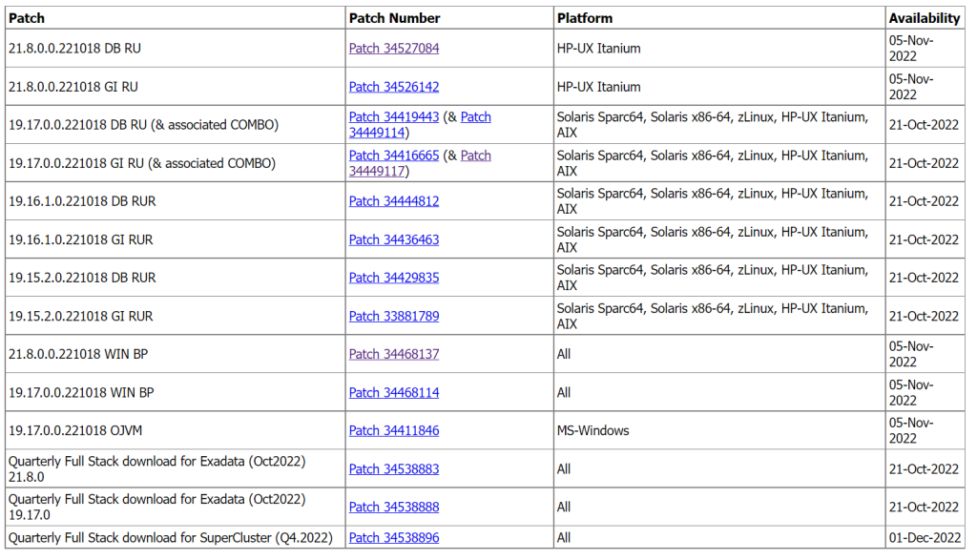The width and height of the screenshot is (977, 560).
Task: Click the Patch column header
Action: [27, 18]
